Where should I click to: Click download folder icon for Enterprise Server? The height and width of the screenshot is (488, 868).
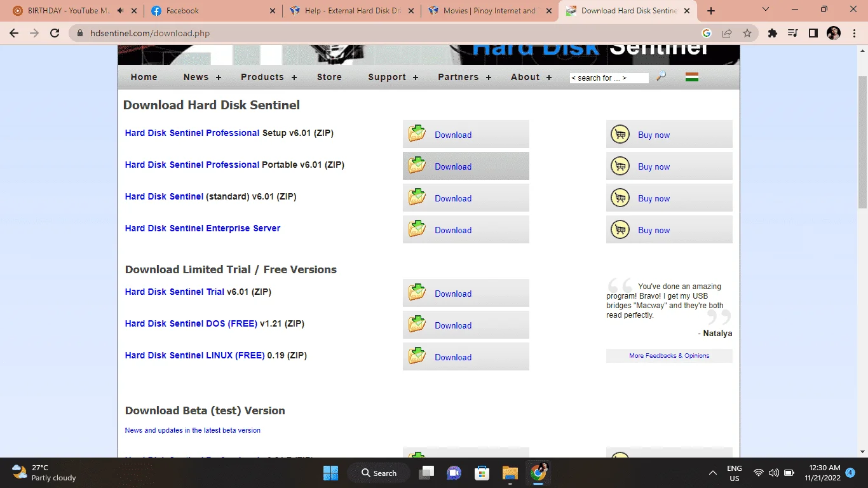[417, 229]
